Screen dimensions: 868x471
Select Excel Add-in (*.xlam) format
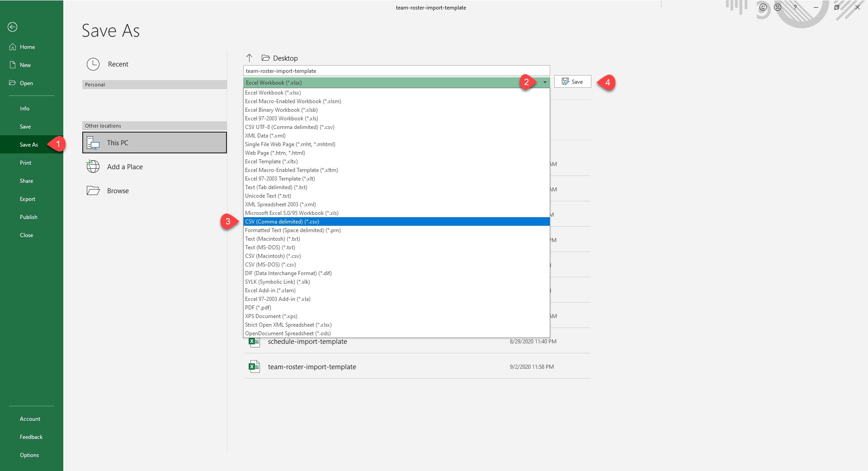pos(396,290)
